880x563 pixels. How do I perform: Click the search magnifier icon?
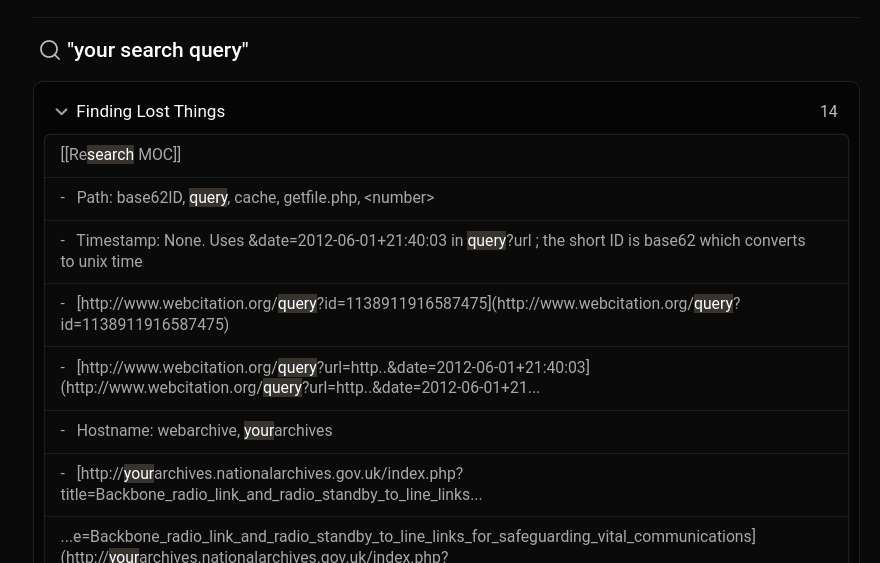49,50
